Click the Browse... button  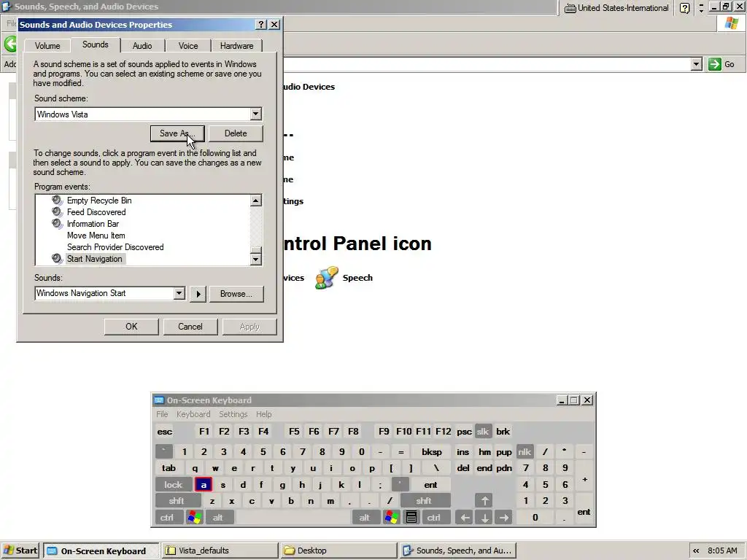(236, 294)
